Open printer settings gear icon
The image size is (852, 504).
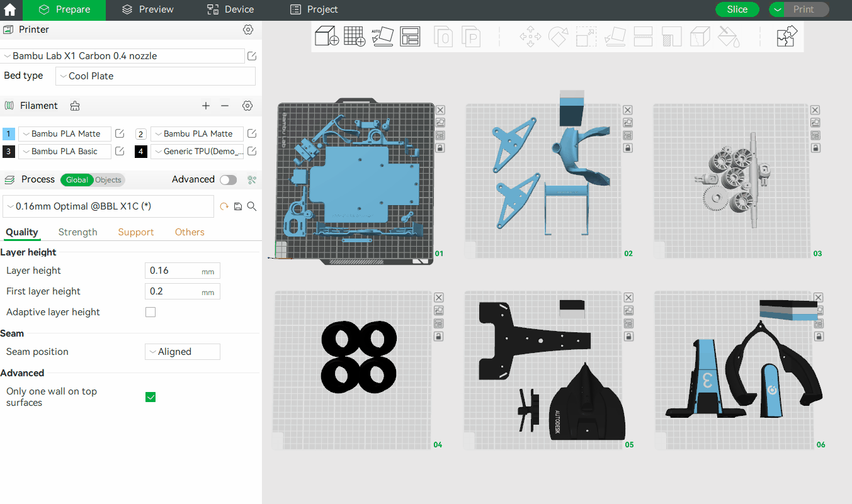point(248,30)
